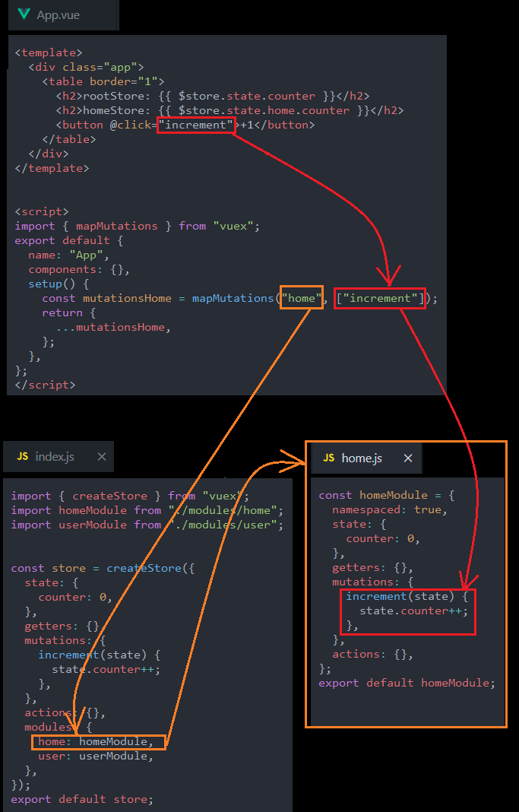Click the 'const mutationsHome' variable name
The height and width of the screenshot is (812, 519).
[127, 298]
